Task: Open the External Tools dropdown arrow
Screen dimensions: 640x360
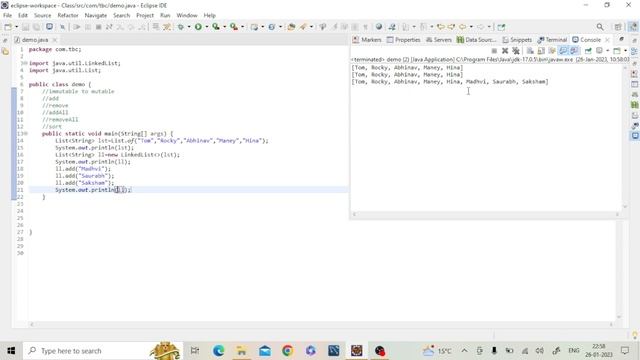Action: [x=242, y=27]
